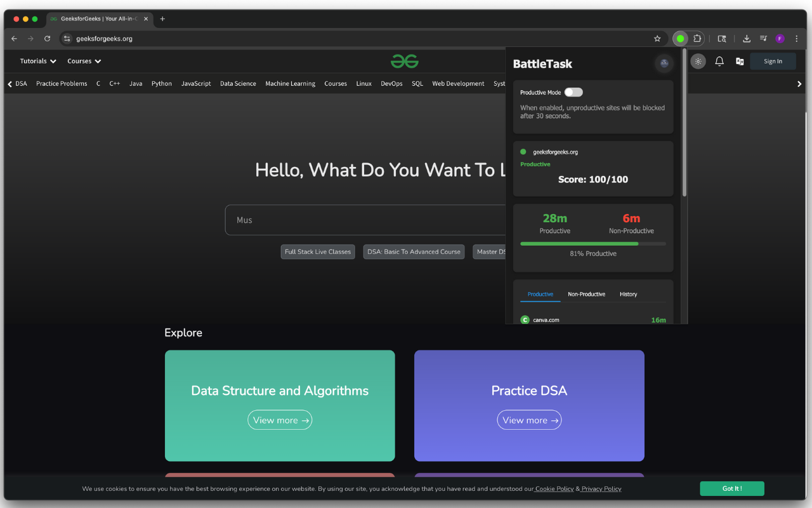Open the JavaScript topic link
The image size is (812, 508).
(196, 84)
